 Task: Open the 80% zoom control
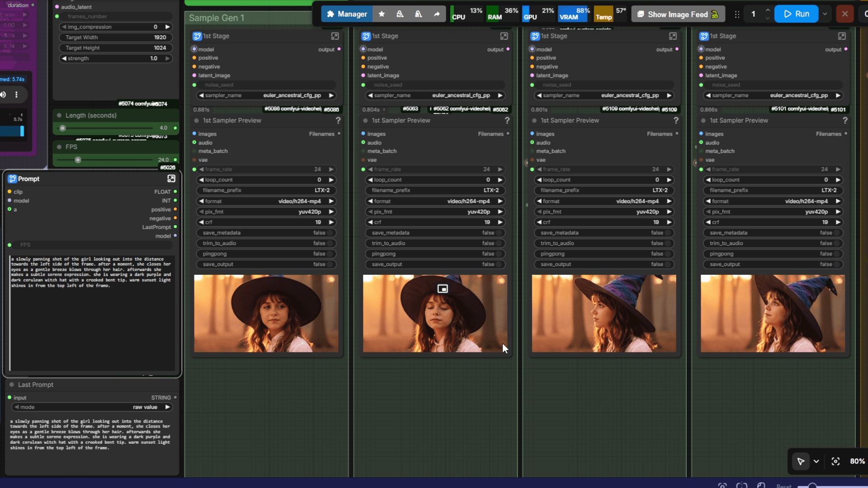[x=857, y=461]
